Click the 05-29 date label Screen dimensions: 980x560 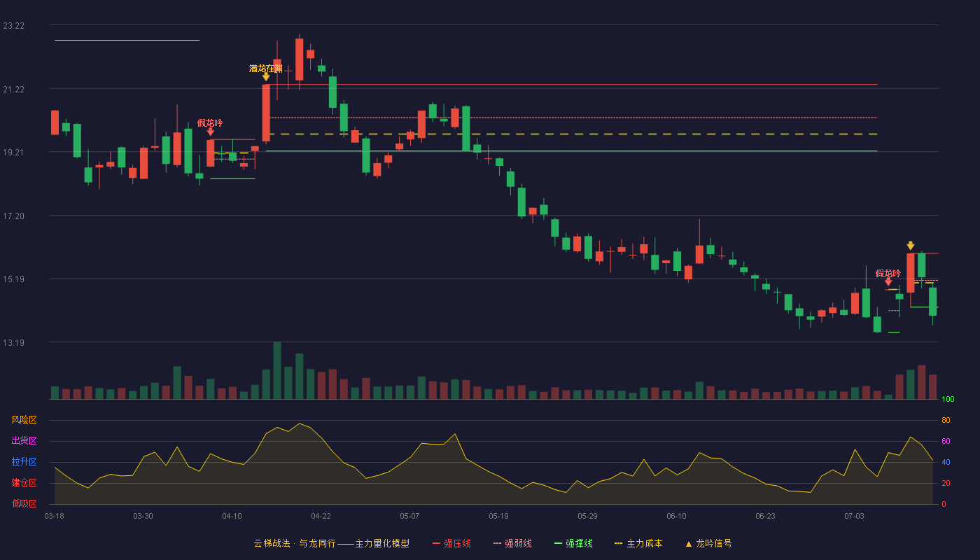coord(587,516)
